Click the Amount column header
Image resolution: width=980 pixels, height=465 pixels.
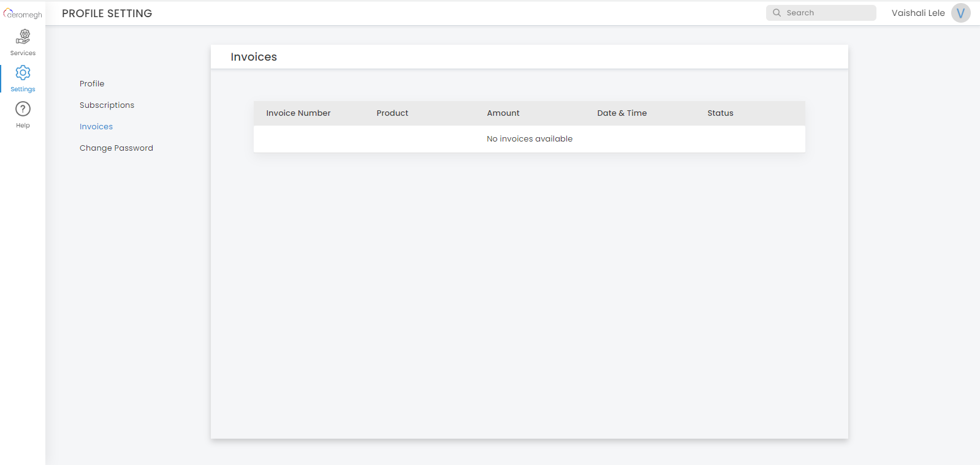click(503, 113)
